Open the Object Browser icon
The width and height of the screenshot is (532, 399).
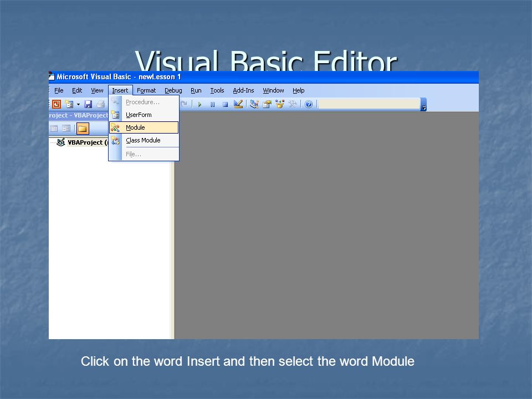click(x=279, y=104)
